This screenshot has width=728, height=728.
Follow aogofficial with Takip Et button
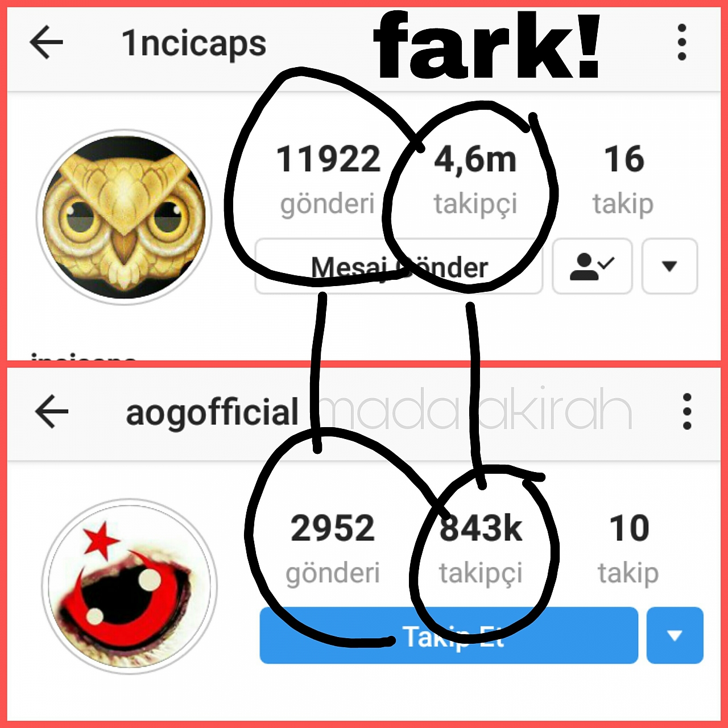coord(449,635)
